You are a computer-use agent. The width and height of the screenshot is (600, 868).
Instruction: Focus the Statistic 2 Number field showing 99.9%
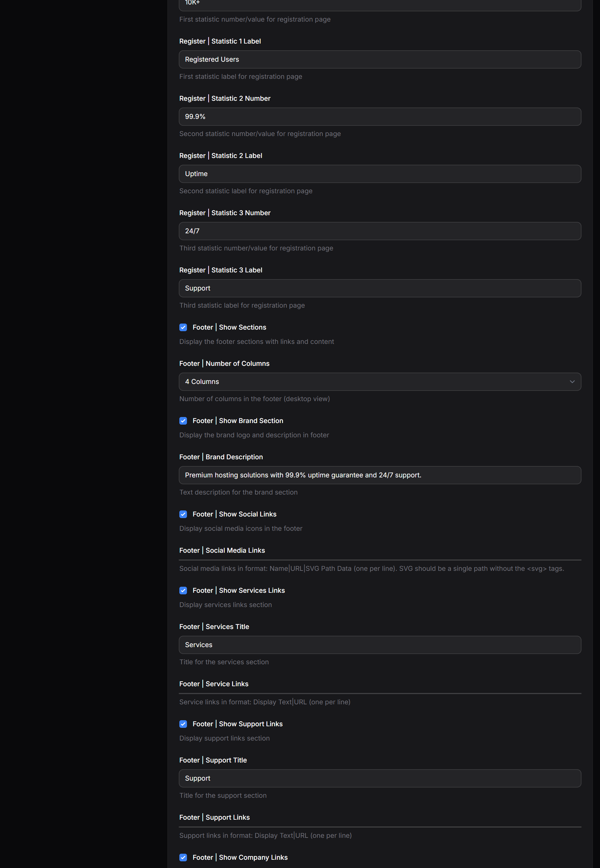click(380, 116)
